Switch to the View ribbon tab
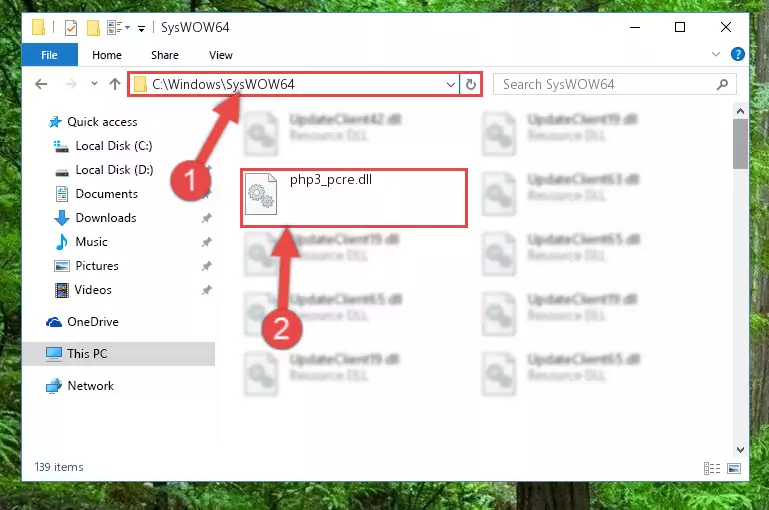 pos(221,55)
